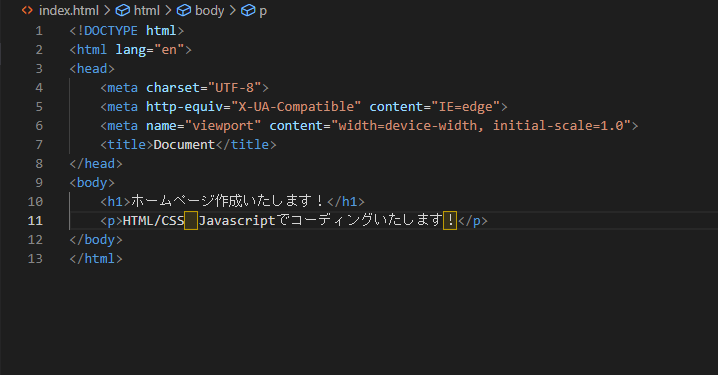The image size is (718, 375).
Task: Click the h1 opening tag on line 10
Action: pyautogui.click(x=115, y=201)
